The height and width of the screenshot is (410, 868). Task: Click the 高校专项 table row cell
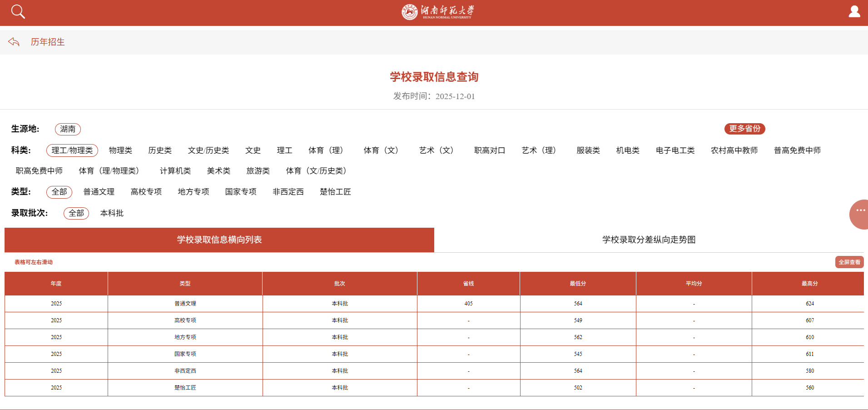point(185,320)
